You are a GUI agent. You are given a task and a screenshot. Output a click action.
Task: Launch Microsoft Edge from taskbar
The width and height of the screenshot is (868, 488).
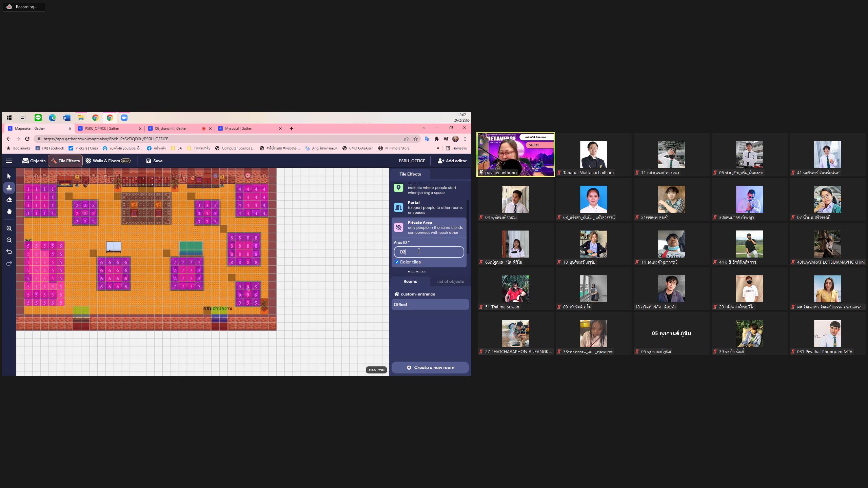[52, 118]
